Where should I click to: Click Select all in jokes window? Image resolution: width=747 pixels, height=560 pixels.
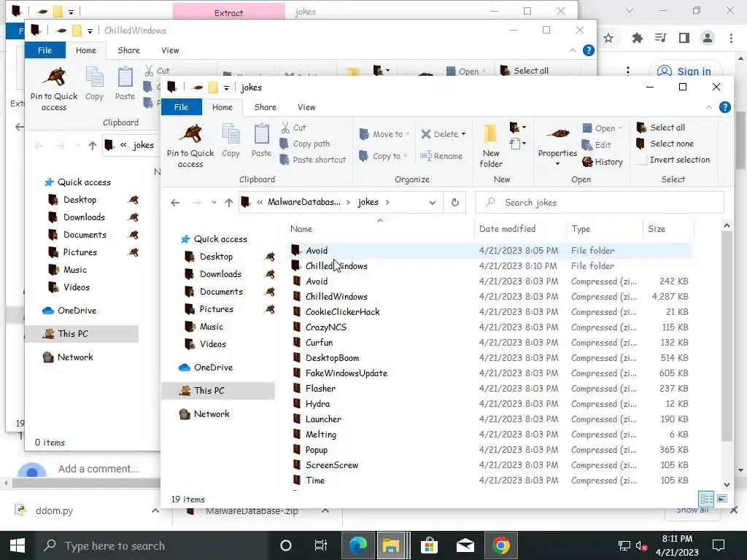click(x=661, y=128)
